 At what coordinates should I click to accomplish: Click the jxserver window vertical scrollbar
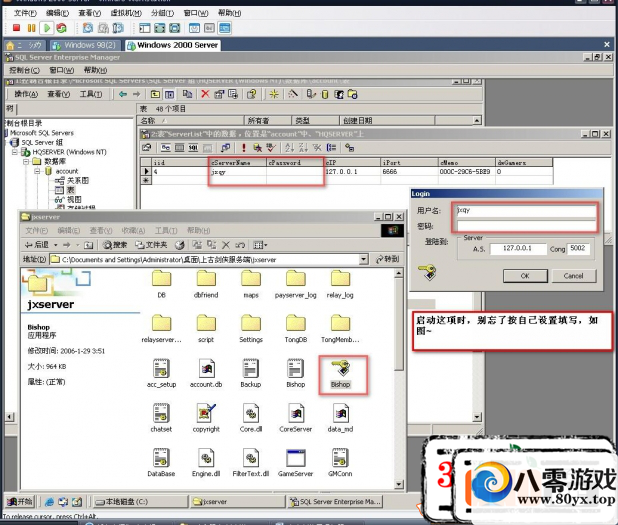(x=398, y=378)
